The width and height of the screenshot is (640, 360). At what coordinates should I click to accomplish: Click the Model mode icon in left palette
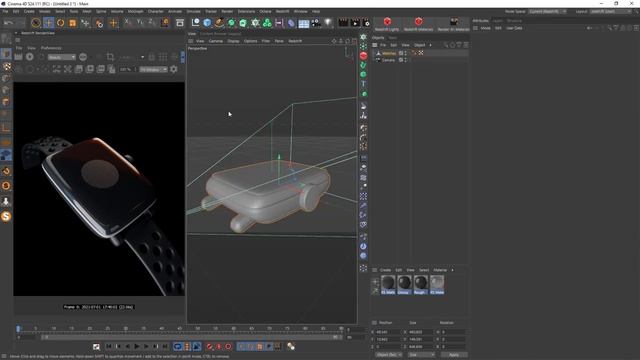6,53
